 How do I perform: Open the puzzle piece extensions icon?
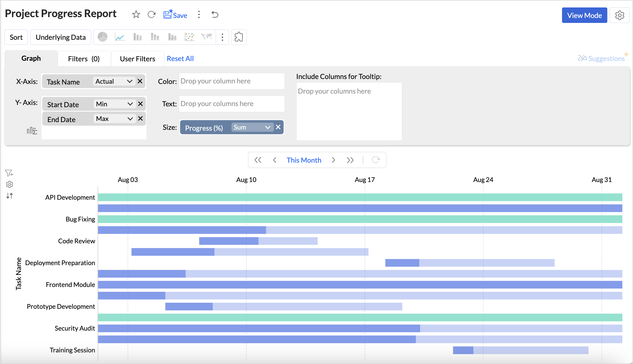point(239,37)
